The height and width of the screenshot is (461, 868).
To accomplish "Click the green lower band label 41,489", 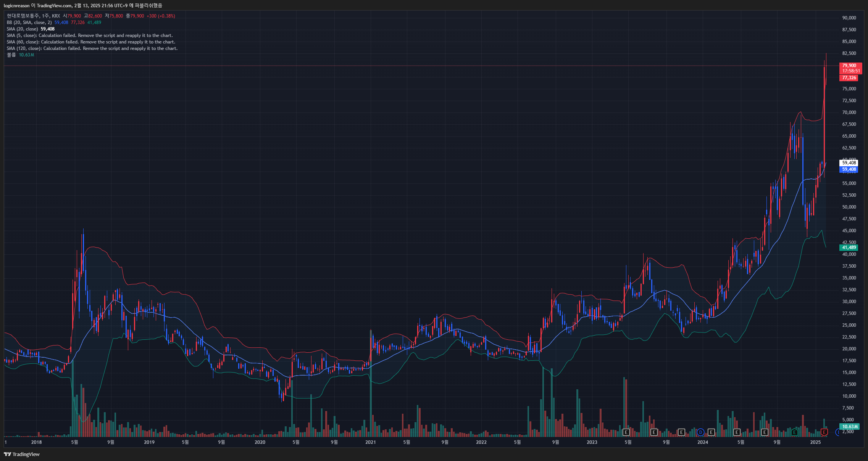I will pos(849,247).
